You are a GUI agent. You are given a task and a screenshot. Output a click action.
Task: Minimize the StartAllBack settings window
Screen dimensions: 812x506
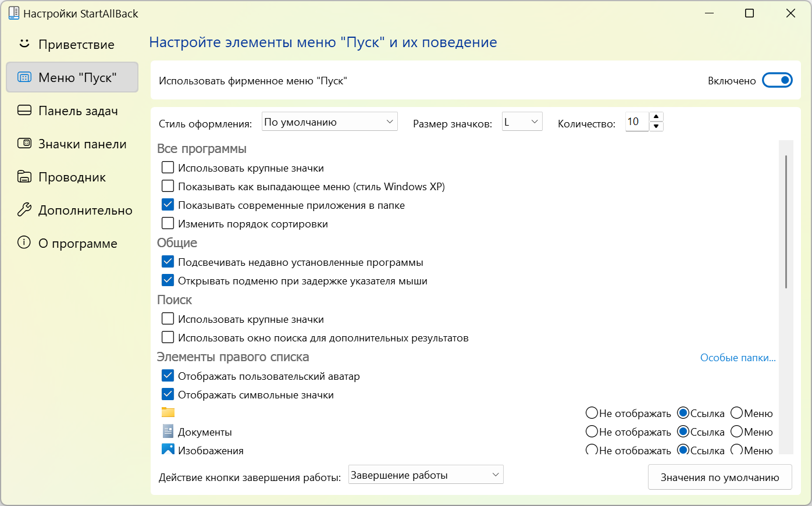click(709, 13)
